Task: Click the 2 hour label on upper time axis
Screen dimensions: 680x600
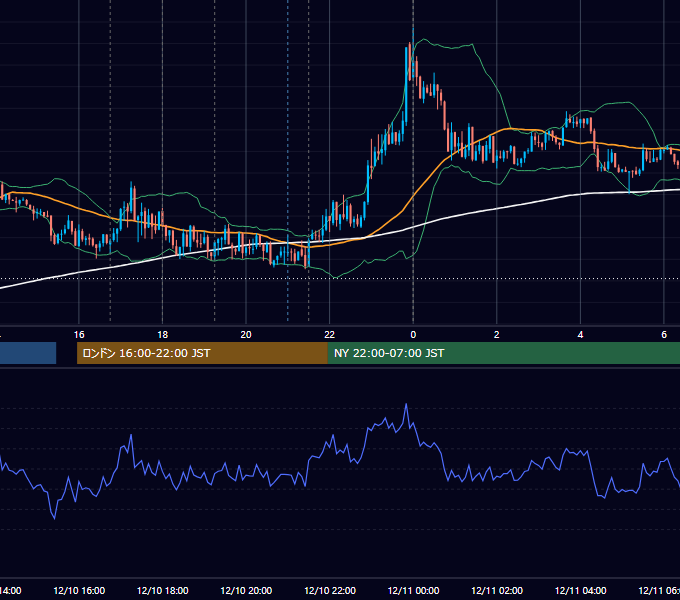Action: pos(497,335)
